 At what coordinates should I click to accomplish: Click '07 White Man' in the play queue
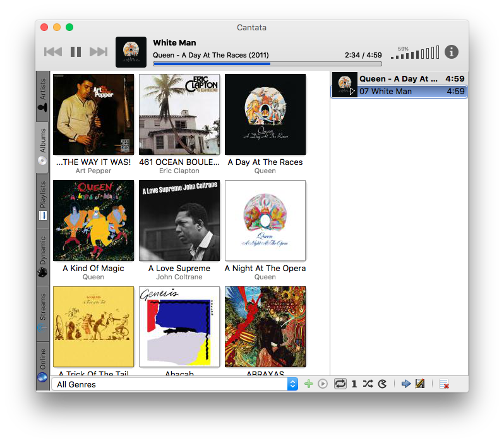(x=412, y=92)
